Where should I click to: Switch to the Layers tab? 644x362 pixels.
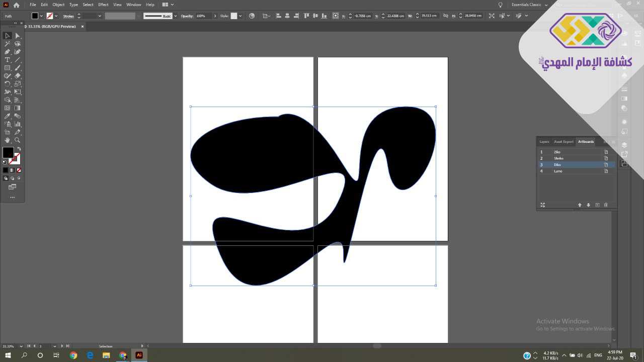coord(544,142)
